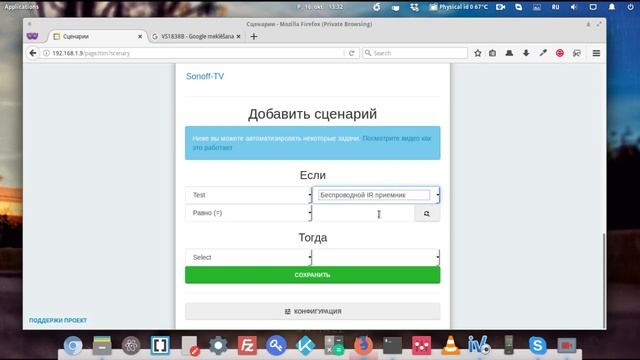
Task: Open Chromium browser from the dock
Action: [x=73, y=345]
